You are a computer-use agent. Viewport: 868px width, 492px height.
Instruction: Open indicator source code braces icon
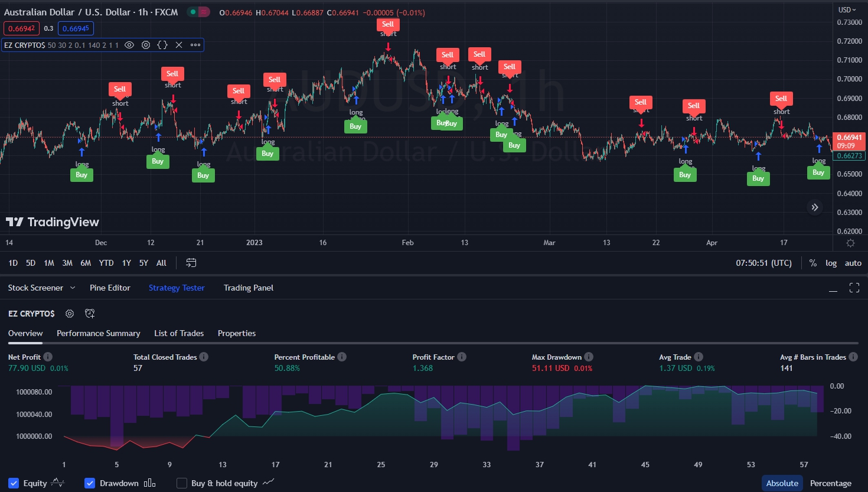pos(162,45)
